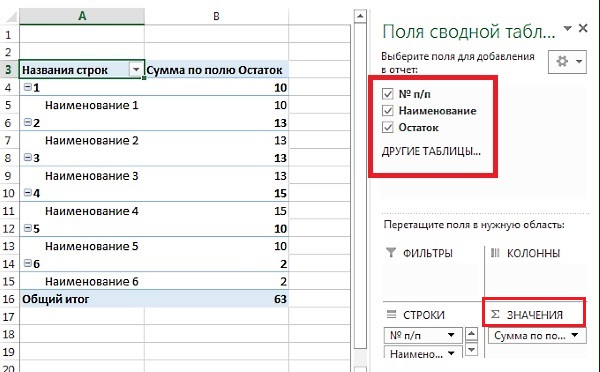This screenshot has width=600, height=372.
Task: Uncheck the Остаток field checkbox
Action: pyautogui.click(x=388, y=127)
